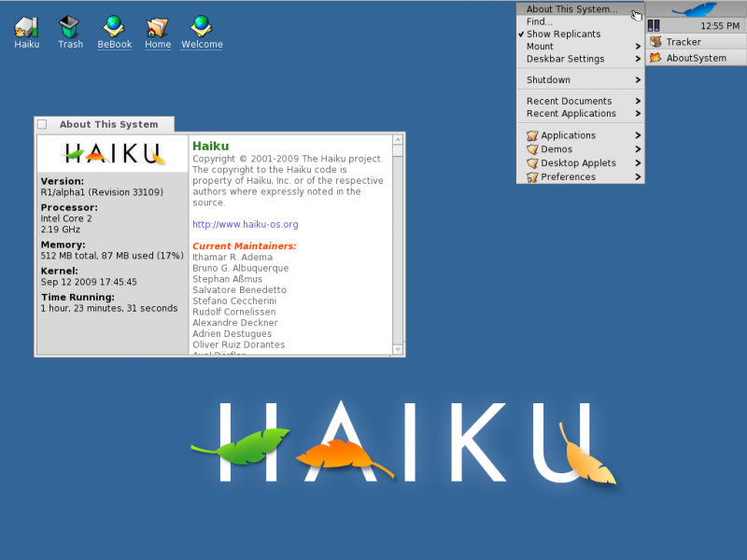Click maintainer name Rudolf Cornelissen
This screenshot has height=560, width=747.
[x=234, y=312]
